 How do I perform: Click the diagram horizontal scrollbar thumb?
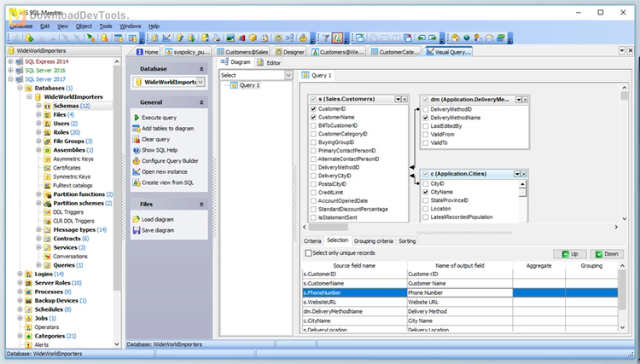[329, 227]
